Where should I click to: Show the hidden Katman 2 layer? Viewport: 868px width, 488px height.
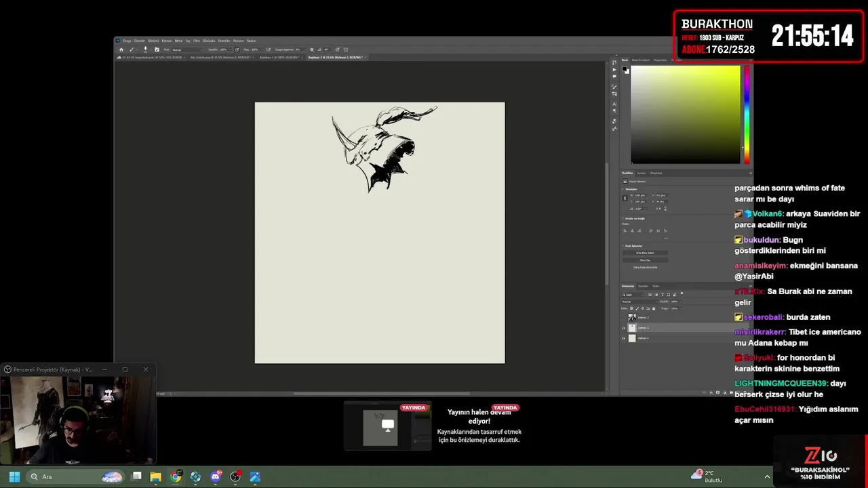click(624, 317)
